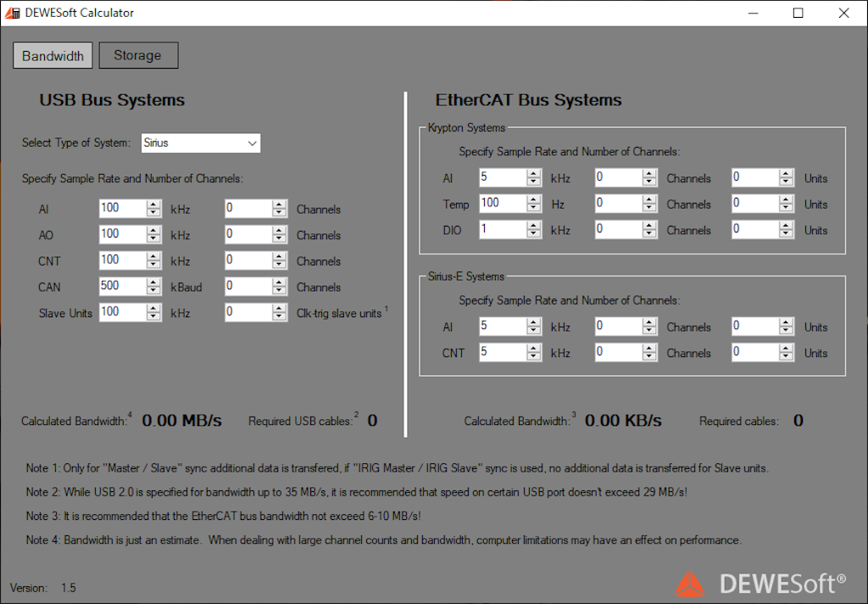Switch to the Bandwidth tab
The height and width of the screenshot is (604, 868).
53,55
